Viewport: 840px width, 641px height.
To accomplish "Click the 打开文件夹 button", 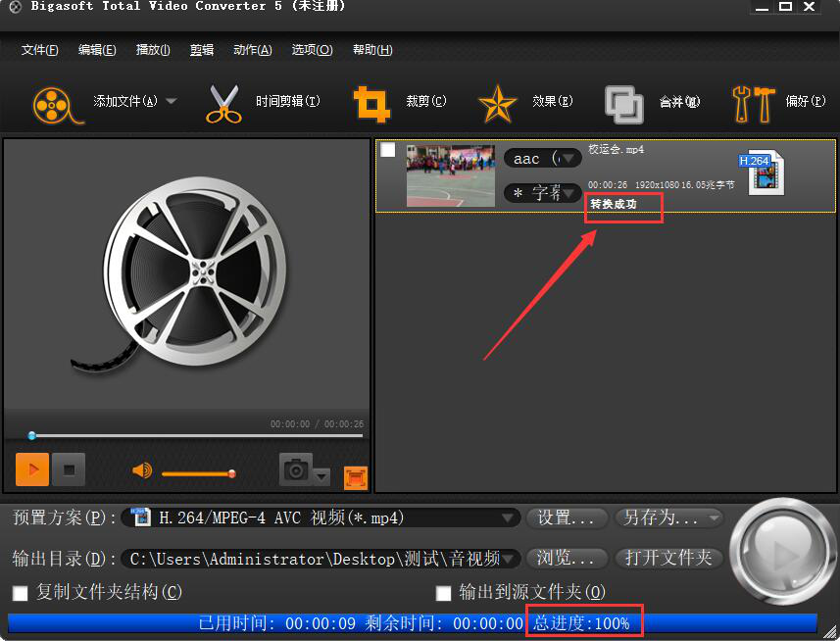I will point(669,559).
